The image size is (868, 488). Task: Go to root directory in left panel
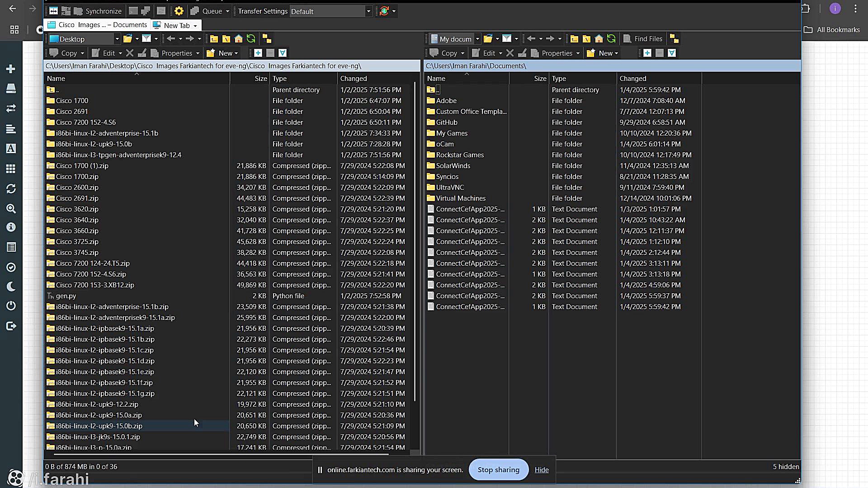click(226, 39)
